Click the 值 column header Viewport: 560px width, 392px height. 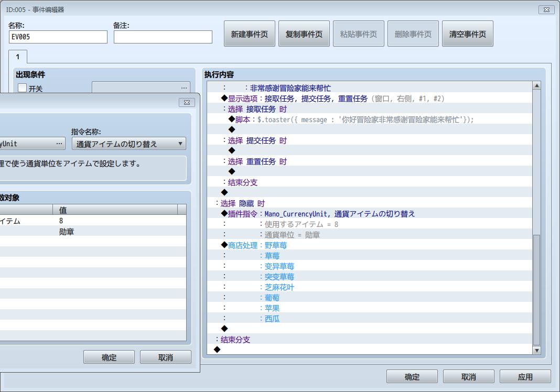(x=115, y=210)
